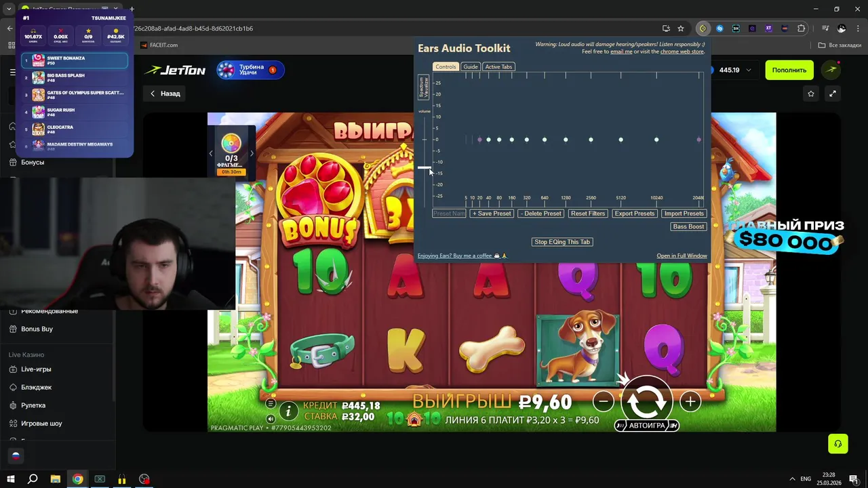Open the support headset chat button

[838, 444]
